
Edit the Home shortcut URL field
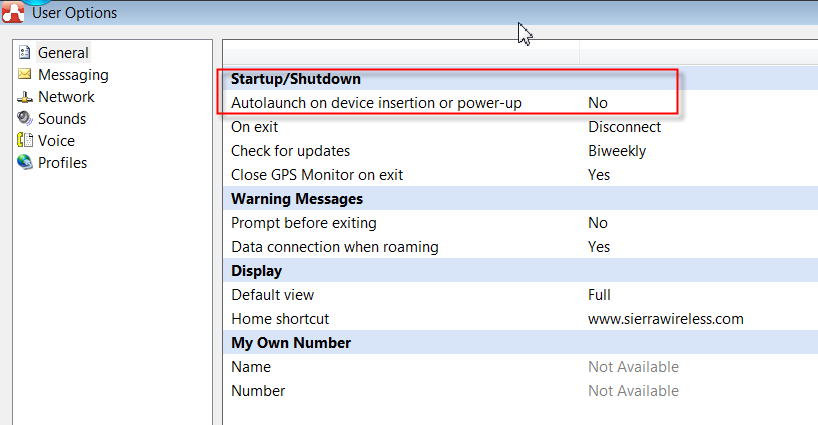[665, 319]
